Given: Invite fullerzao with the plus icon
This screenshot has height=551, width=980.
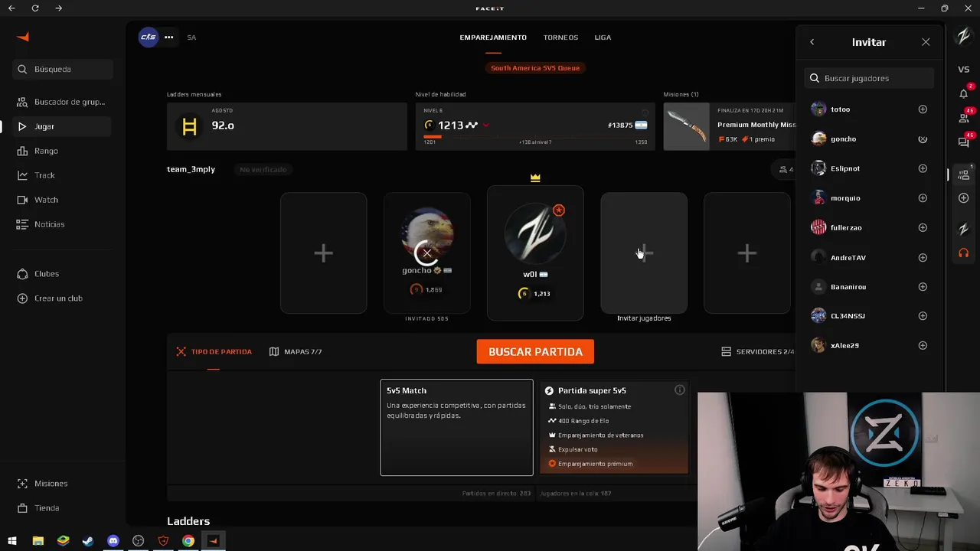Looking at the screenshot, I should point(923,227).
